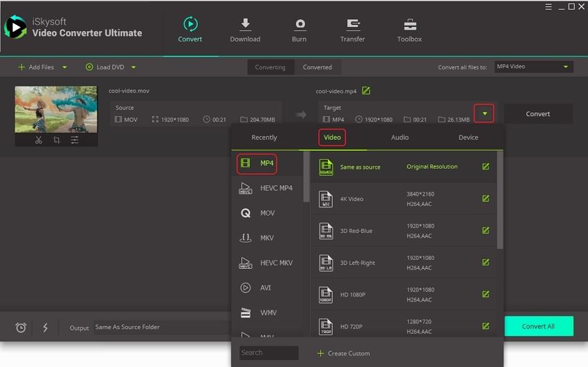
Task: Switch to the Audio format tab
Action: click(x=400, y=138)
